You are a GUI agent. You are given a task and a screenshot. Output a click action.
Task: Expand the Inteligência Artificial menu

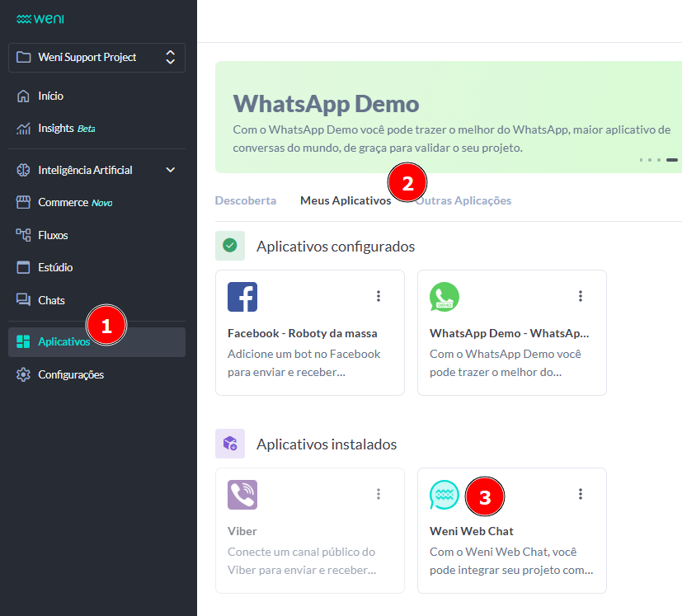point(170,170)
